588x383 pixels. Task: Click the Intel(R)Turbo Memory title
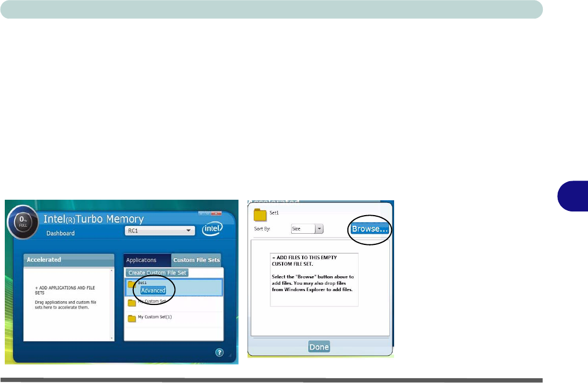pyautogui.click(x=93, y=219)
